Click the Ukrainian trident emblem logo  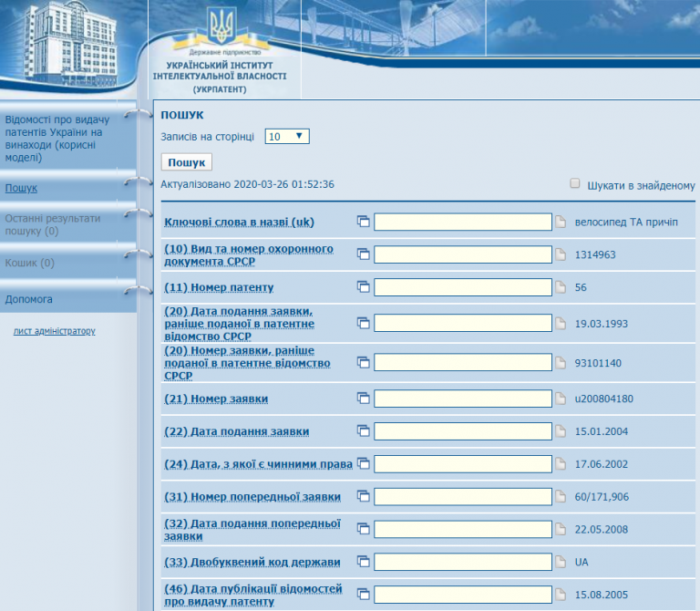pos(221,24)
